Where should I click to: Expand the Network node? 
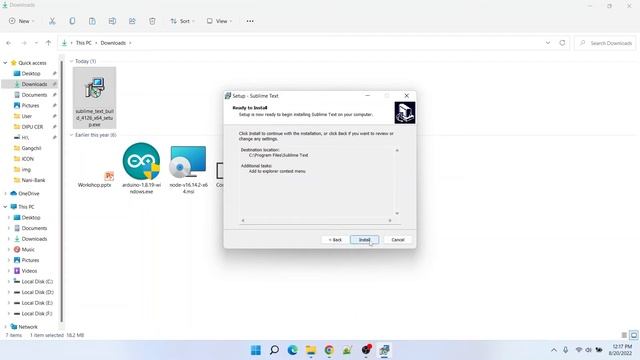pos(5,327)
